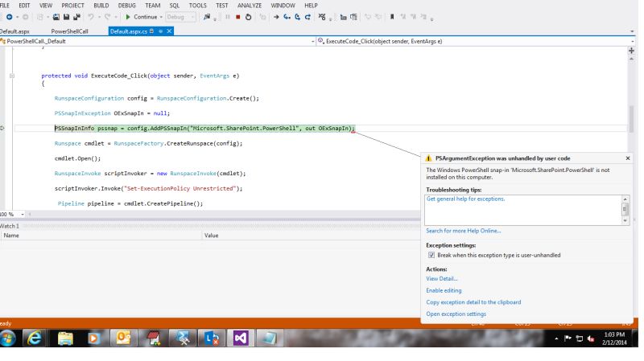
Task: Click Copy exception detail to the clipboard
Action: (473, 302)
